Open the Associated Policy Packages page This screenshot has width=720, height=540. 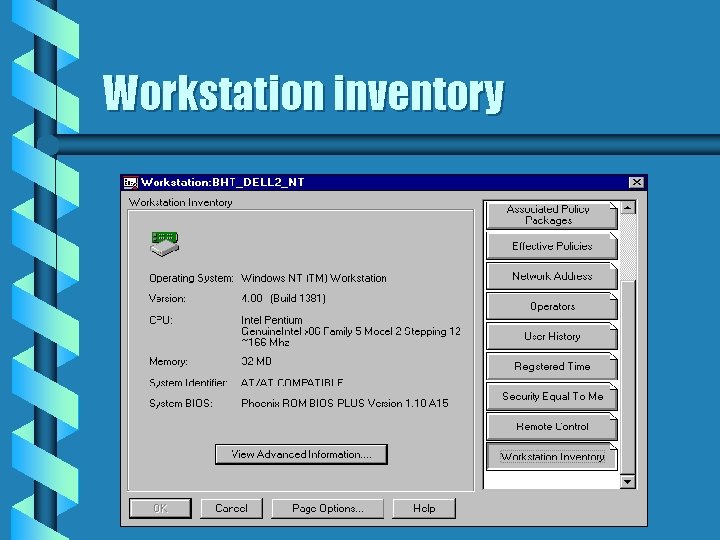point(551,215)
